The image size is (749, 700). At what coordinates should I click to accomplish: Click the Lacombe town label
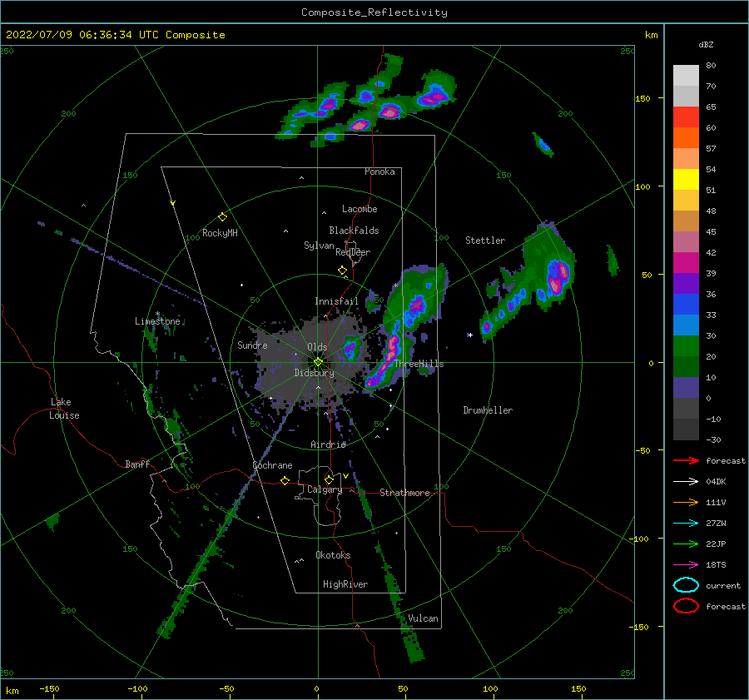360,209
